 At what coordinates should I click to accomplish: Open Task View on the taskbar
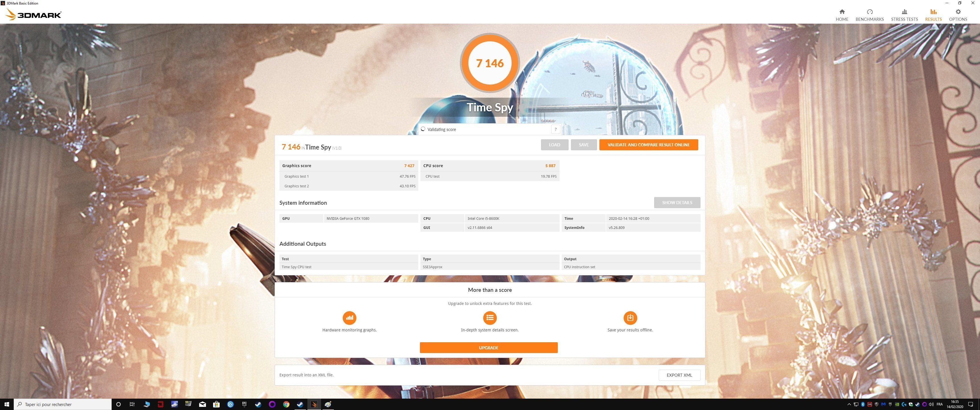coord(132,404)
